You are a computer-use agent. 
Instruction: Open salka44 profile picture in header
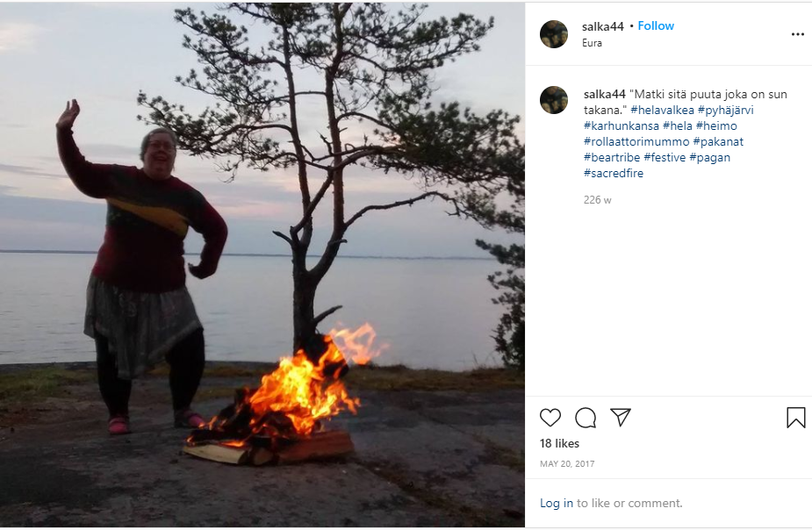click(554, 34)
